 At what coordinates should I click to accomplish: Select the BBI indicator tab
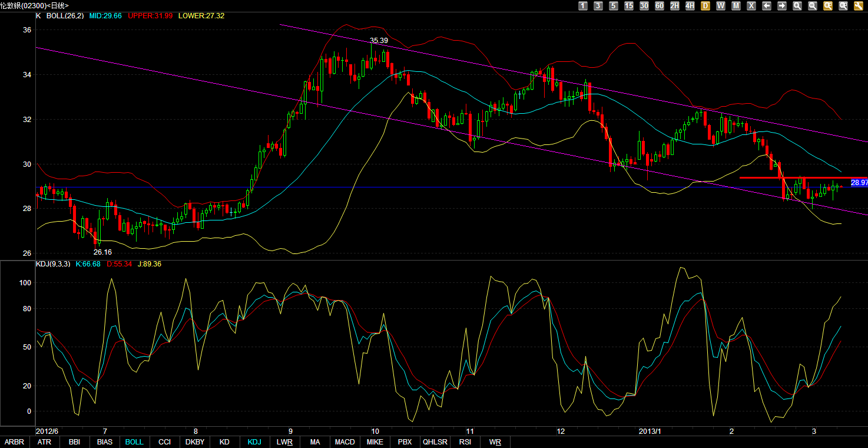74,442
